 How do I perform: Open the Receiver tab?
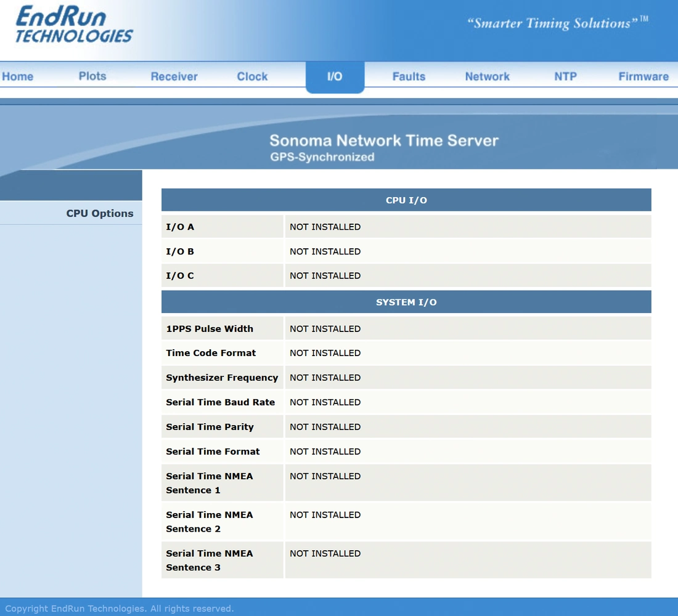tap(174, 76)
